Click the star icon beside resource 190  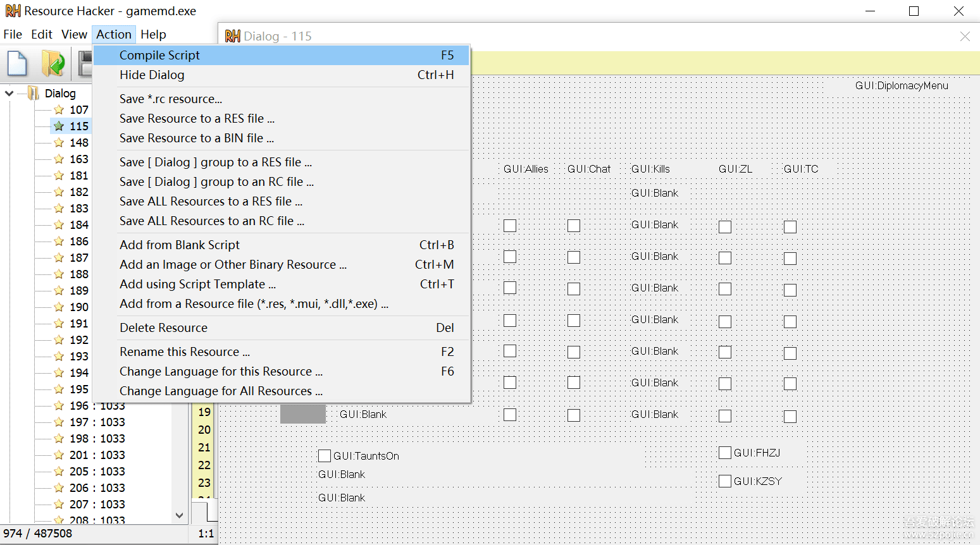(x=59, y=307)
